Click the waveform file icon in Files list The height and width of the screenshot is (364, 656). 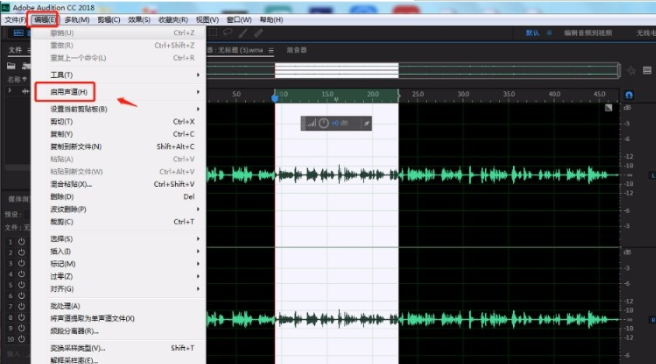coord(26,91)
